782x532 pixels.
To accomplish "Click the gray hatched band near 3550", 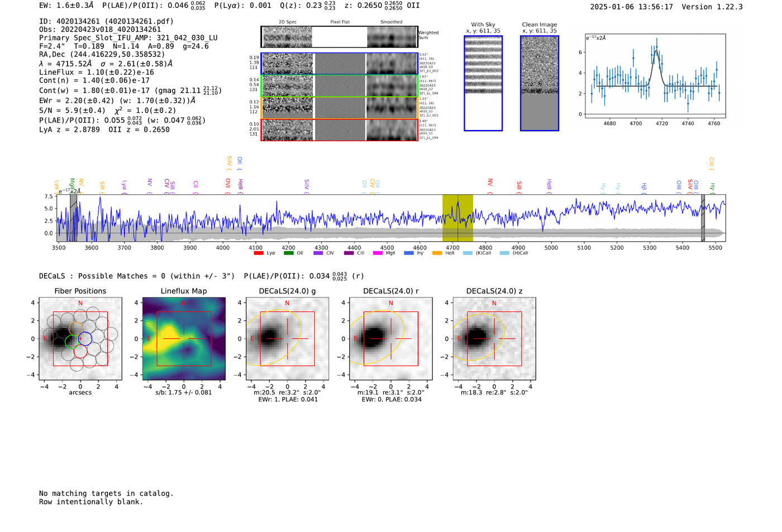I will pos(73,218).
